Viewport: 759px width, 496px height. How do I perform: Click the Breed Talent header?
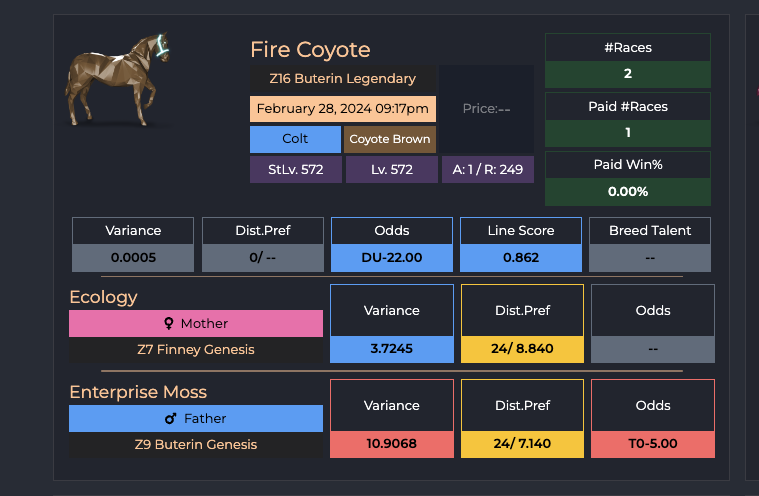point(650,231)
